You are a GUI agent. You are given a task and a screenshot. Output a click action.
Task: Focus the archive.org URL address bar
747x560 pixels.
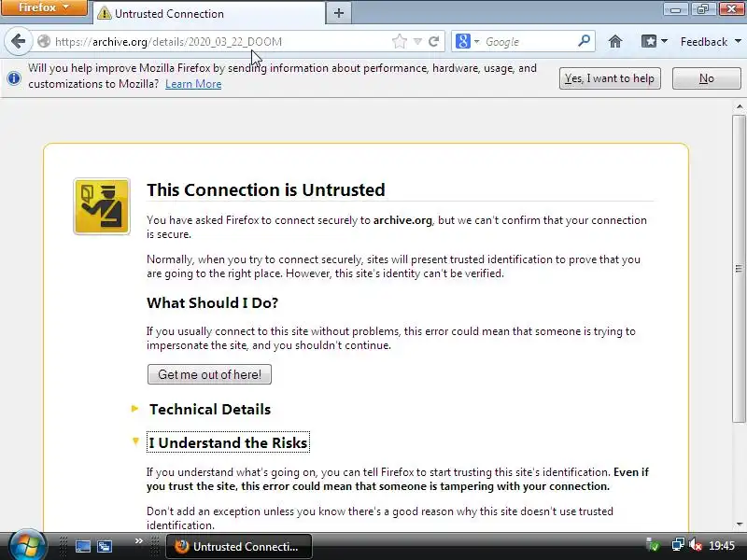[x=219, y=41]
